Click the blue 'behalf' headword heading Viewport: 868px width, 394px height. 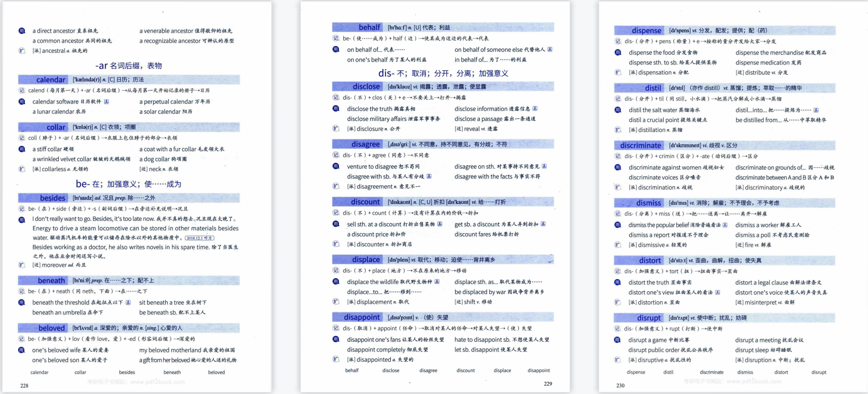tap(369, 27)
